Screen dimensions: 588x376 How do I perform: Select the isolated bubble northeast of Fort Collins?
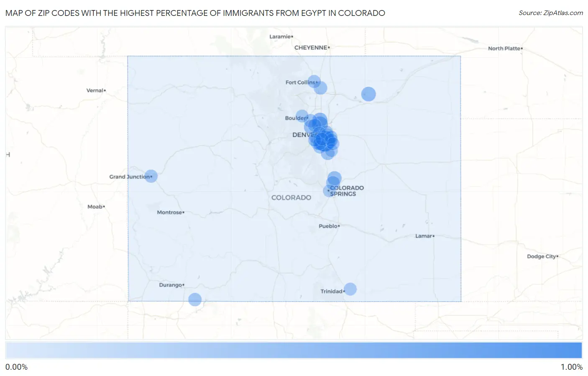[368, 94]
